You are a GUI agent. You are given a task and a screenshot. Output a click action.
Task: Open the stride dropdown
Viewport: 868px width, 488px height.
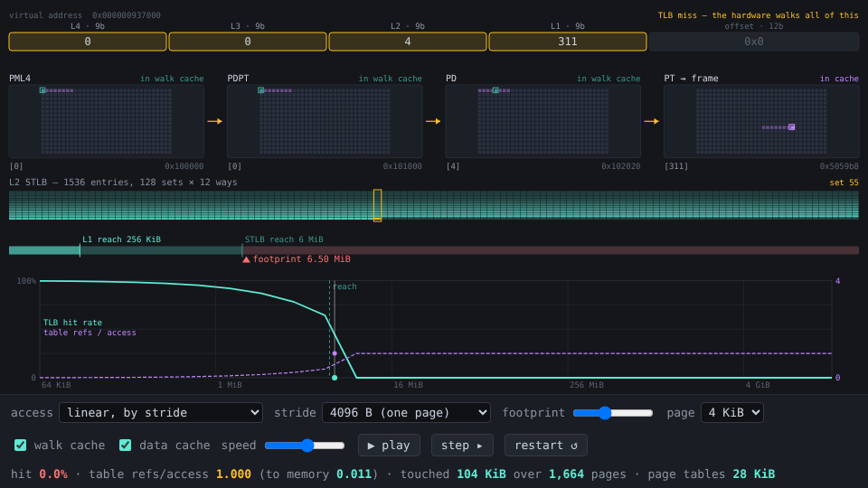406,413
